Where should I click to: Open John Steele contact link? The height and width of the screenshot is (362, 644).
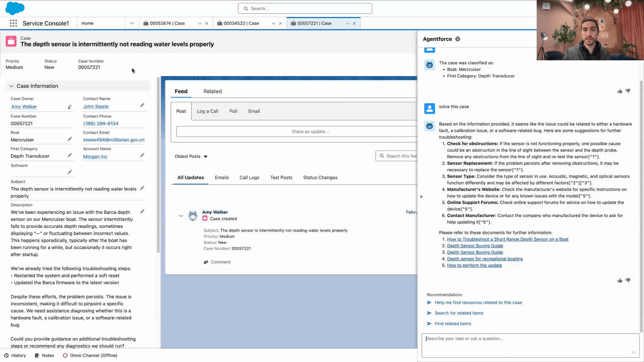point(96,107)
